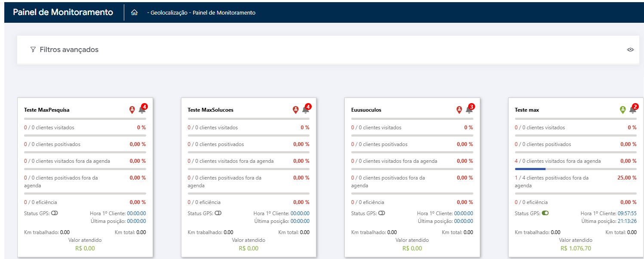644x259 pixels.
Task: Open notifications bell on Euusuoculos card
Action: pyautogui.click(x=469, y=110)
